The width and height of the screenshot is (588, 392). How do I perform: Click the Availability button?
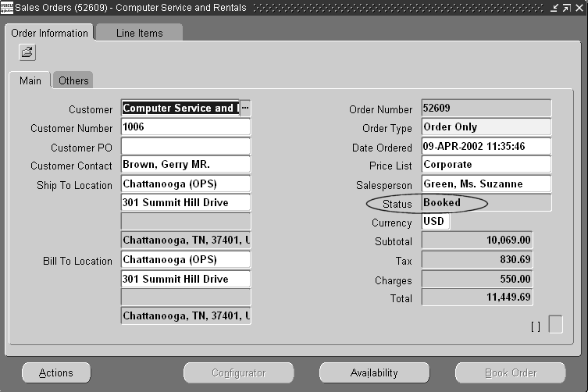pyautogui.click(x=374, y=372)
